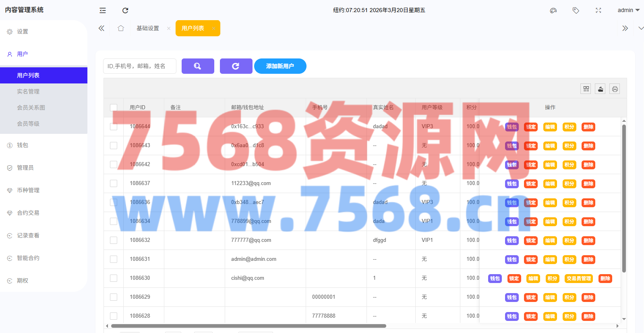Click the print table icon
Viewport: 644px width, 333px height.
tap(615, 89)
